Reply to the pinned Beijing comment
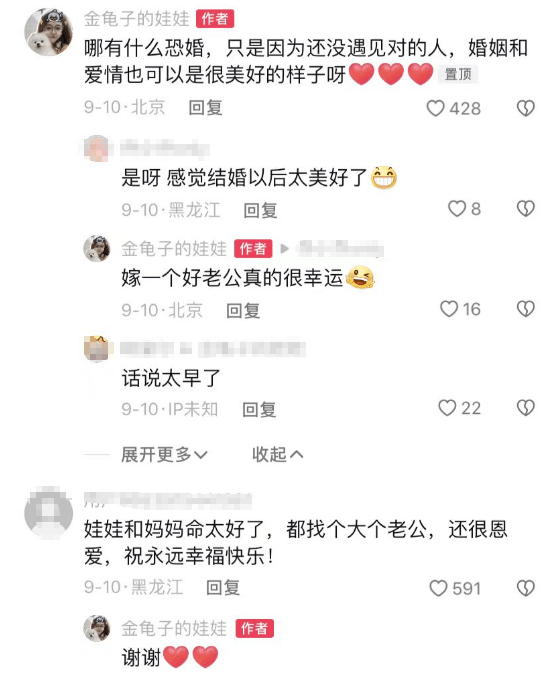This screenshot has width=541, height=676. click(x=206, y=107)
